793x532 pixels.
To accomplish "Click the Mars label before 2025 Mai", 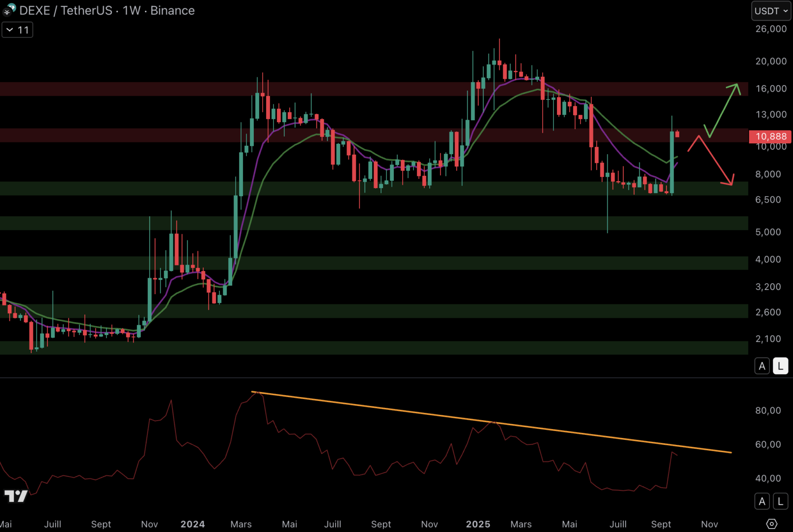I will click(521, 524).
